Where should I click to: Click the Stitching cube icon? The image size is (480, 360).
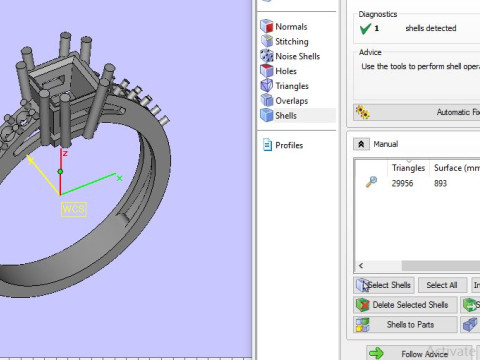click(267, 41)
